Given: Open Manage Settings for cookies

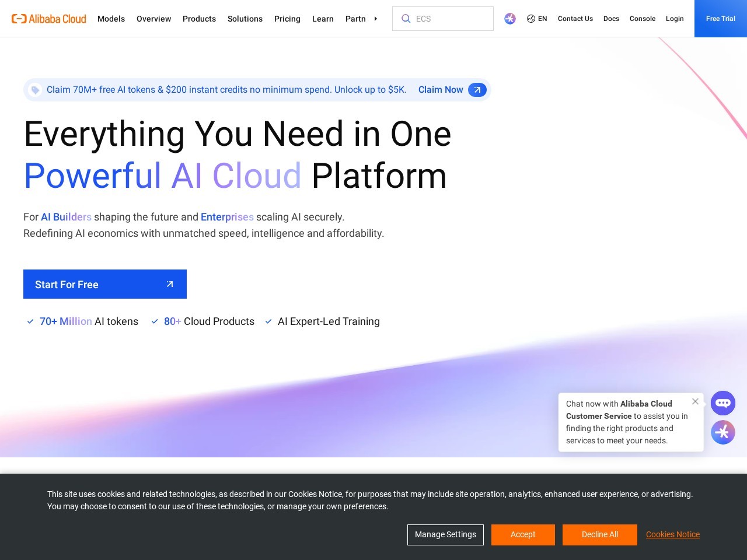Looking at the screenshot, I should pos(445,534).
